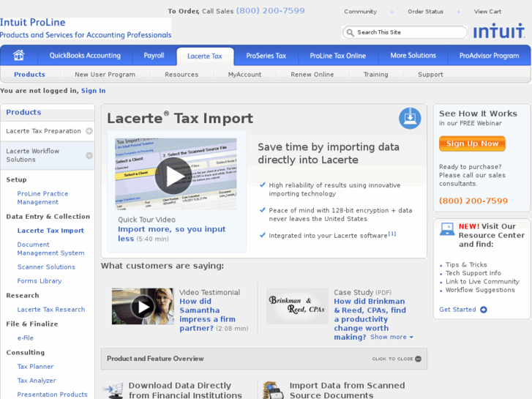Click the Resource Center laptop icon
This screenshot has height=399, width=532.
[447, 229]
